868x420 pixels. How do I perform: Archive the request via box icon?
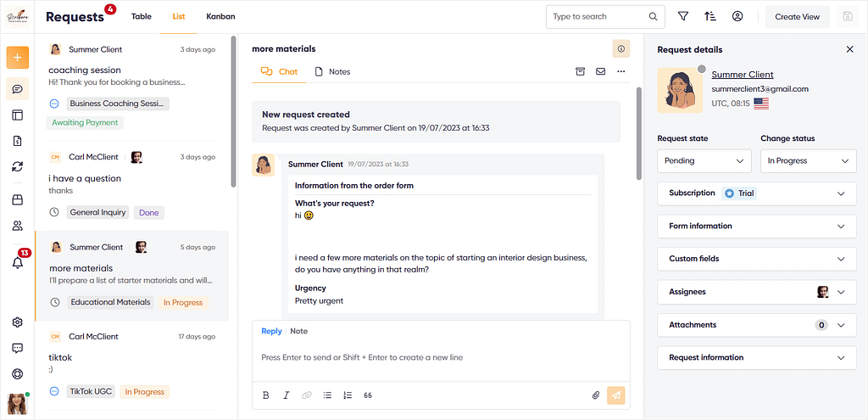tap(580, 71)
